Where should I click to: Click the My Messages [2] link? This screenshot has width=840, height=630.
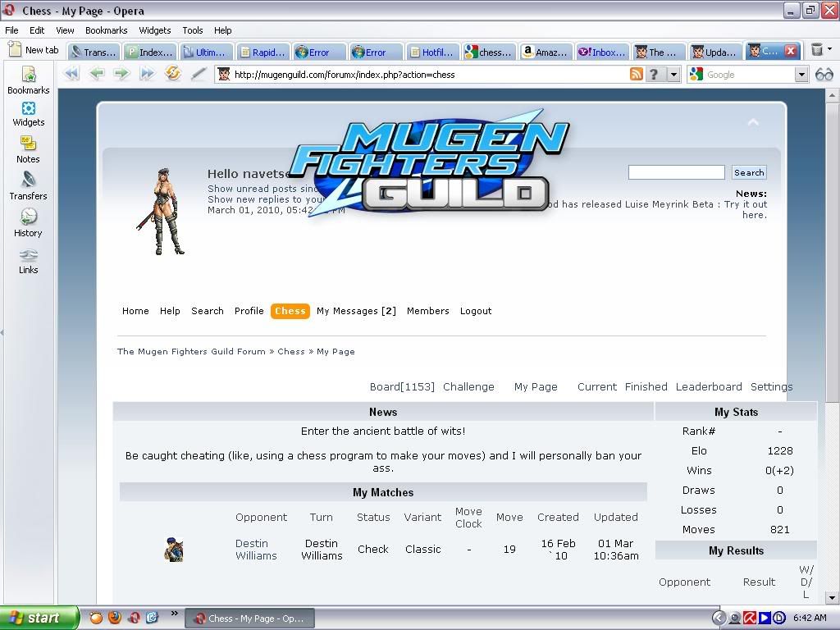click(x=356, y=311)
